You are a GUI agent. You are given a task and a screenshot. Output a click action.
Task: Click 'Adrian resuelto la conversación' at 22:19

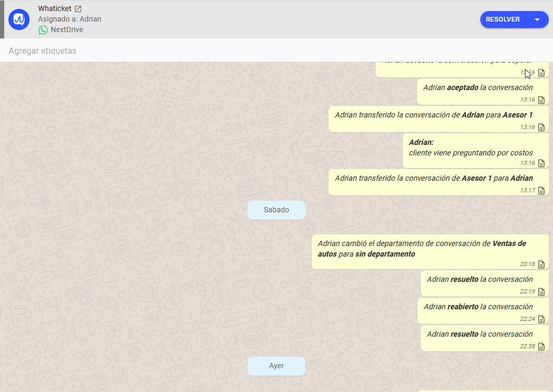pos(485,283)
